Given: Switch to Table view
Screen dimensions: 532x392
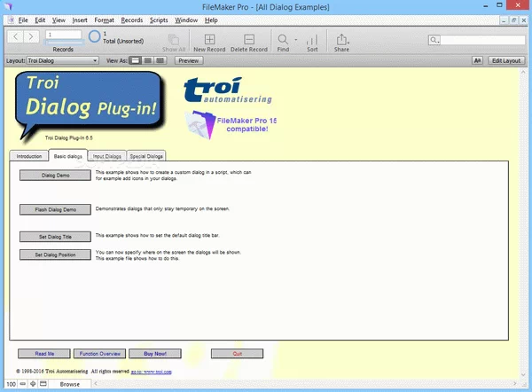Looking at the screenshot, I should click(x=160, y=61).
